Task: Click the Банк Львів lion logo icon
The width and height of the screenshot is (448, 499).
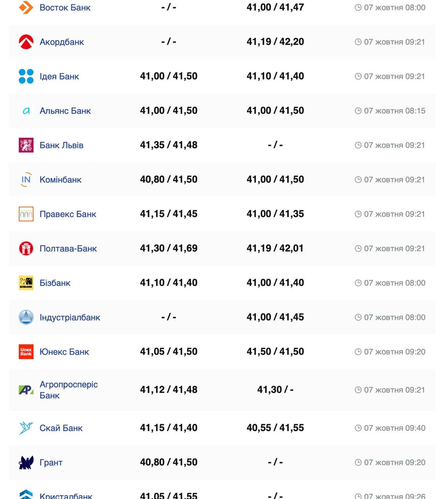Action: point(26,145)
